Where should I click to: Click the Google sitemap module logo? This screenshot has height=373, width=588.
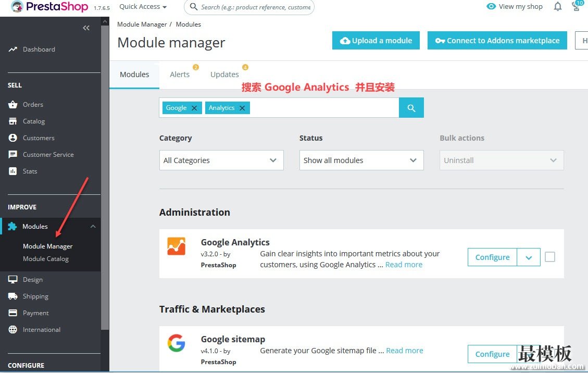click(176, 343)
